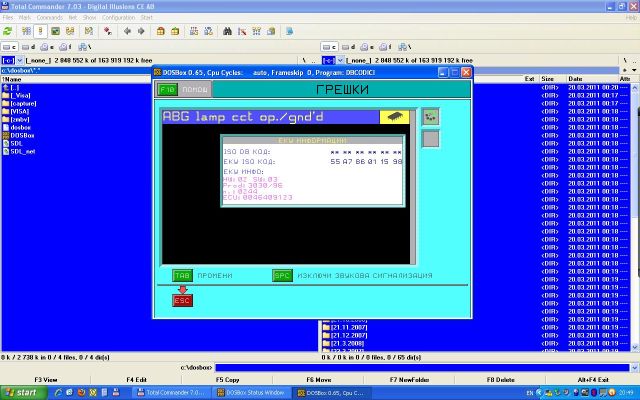Select drive c button in left panel

(9, 46)
